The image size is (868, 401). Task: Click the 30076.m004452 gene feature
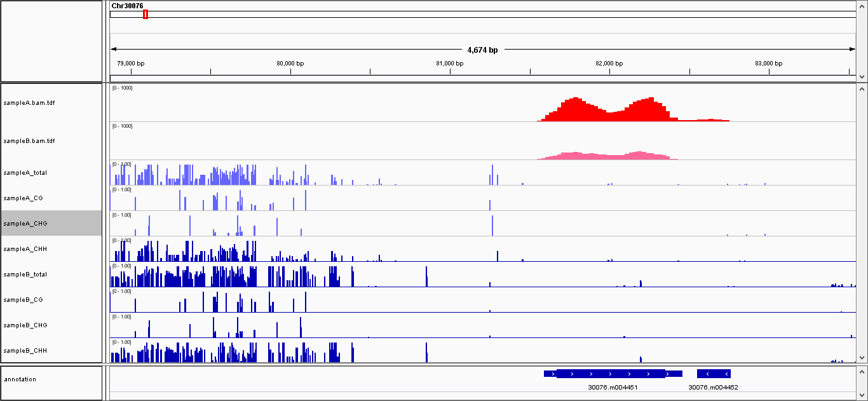pyautogui.click(x=714, y=374)
